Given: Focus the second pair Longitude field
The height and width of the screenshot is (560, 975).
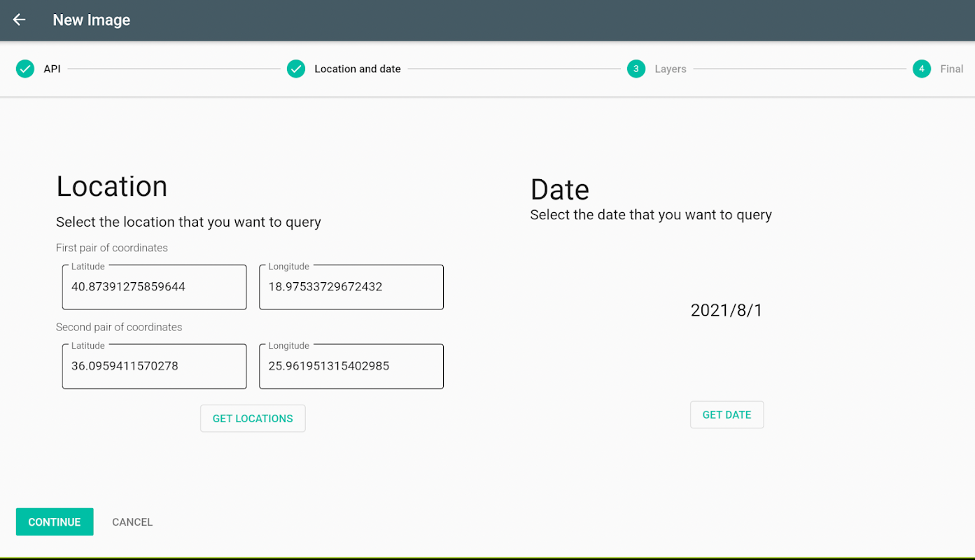Looking at the screenshot, I should (x=351, y=366).
